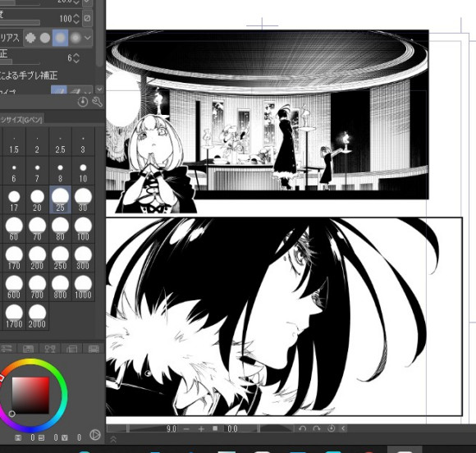Image resolution: width=476 pixels, height=453 pixels.
Task: Zoom out with the minus icon
Action: pyautogui.click(x=186, y=428)
